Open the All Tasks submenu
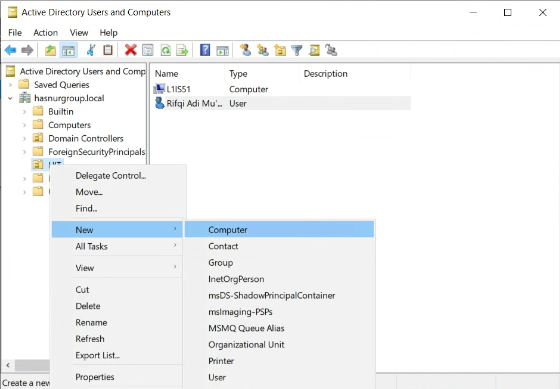The width and height of the screenshot is (560, 389). pyautogui.click(x=117, y=246)
